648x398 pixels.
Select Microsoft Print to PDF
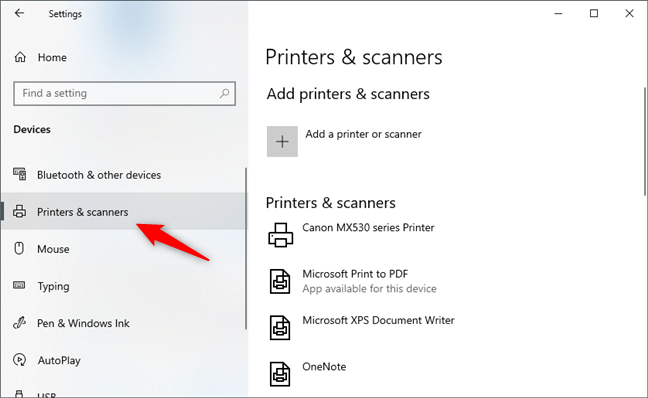tap(355, 274)
